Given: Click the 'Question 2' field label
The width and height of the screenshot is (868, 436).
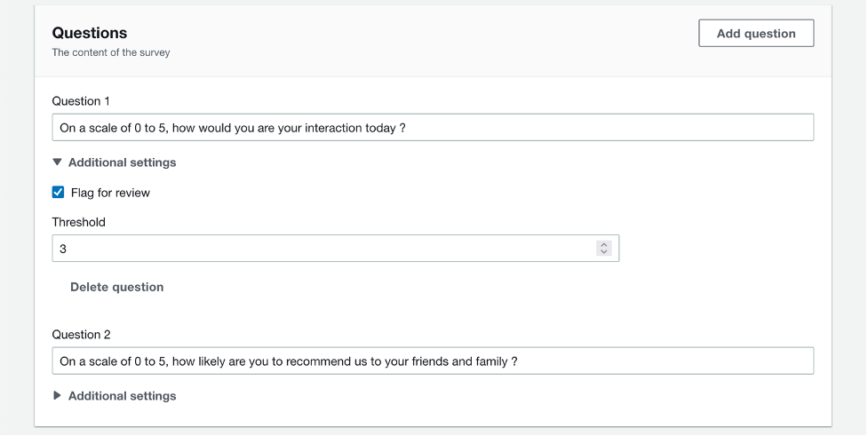Looking at the screenshot, I should point(81,335).
